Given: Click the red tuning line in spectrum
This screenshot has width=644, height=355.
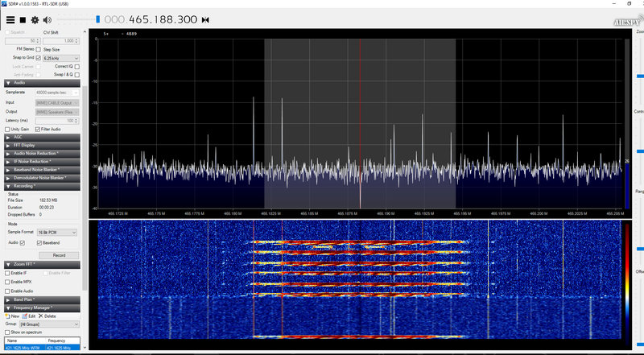Looking at the screenshot, I should [x=360, y=123].
